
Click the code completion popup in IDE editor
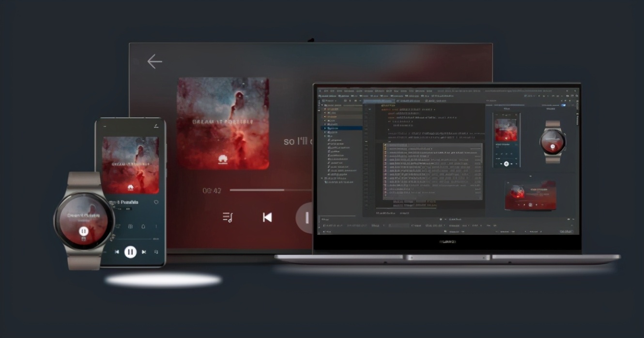(433, 171)
